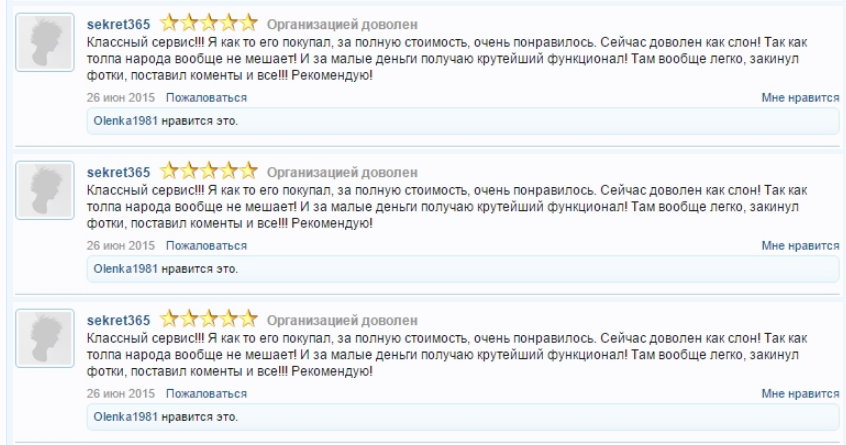This screenshot has height=445, width=846.
Task: Click the sekret365 username in the second review
Action: (x=118, y=172)
